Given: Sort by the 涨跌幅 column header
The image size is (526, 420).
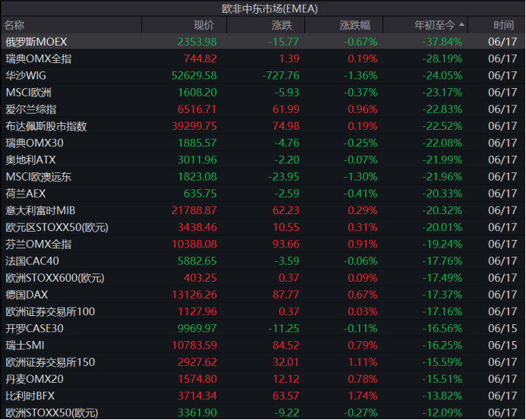Looking at the screenshot, I should pos(354,25).
